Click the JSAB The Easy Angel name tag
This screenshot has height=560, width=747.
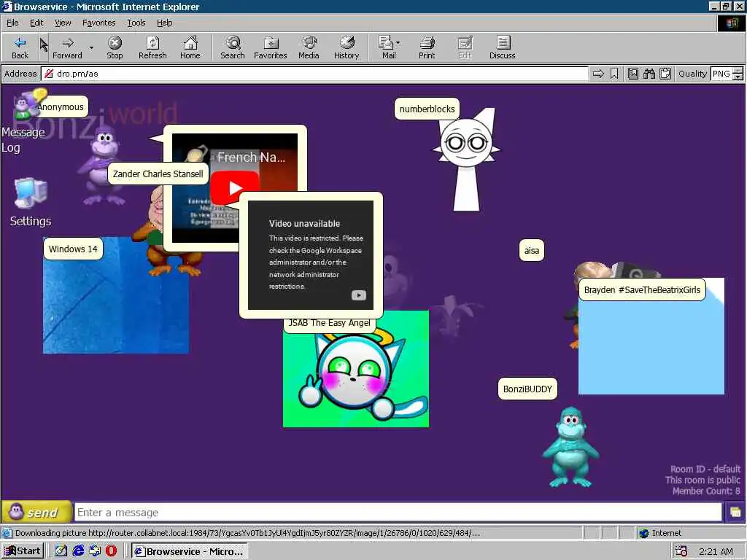(x=329, y=323)
